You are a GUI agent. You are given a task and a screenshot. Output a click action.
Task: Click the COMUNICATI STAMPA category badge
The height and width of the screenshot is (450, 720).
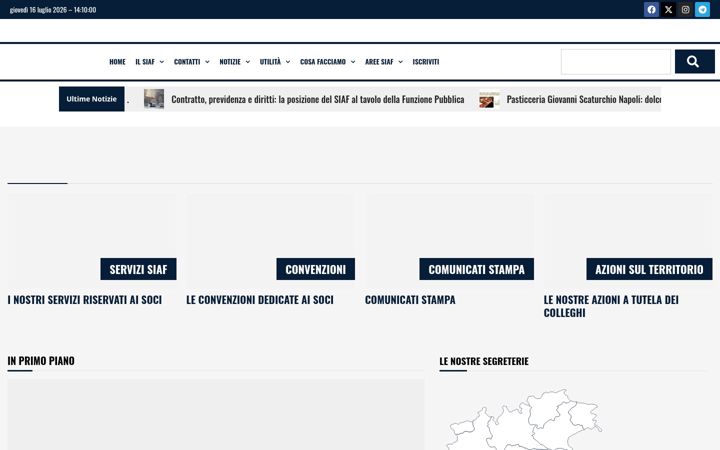tap(476, 269)
